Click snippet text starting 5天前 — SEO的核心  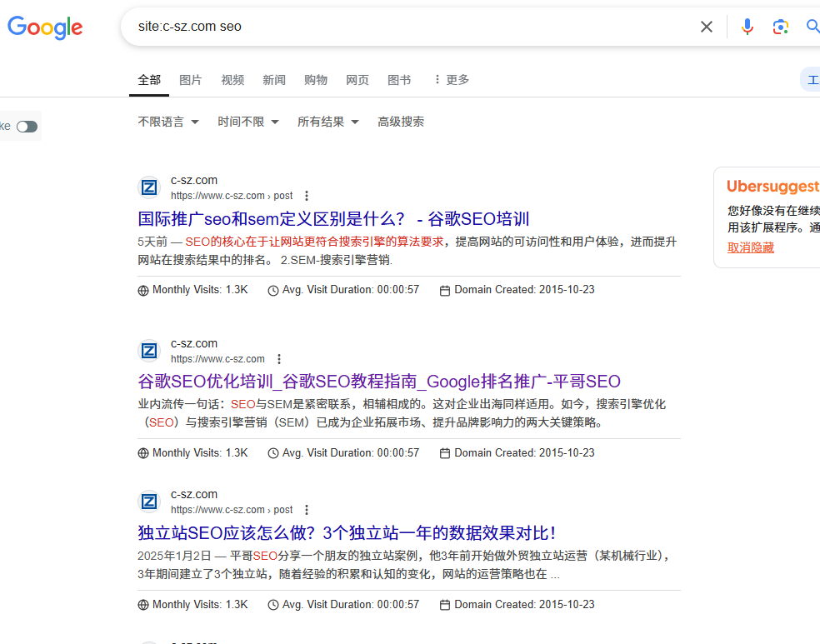[407, 251]
